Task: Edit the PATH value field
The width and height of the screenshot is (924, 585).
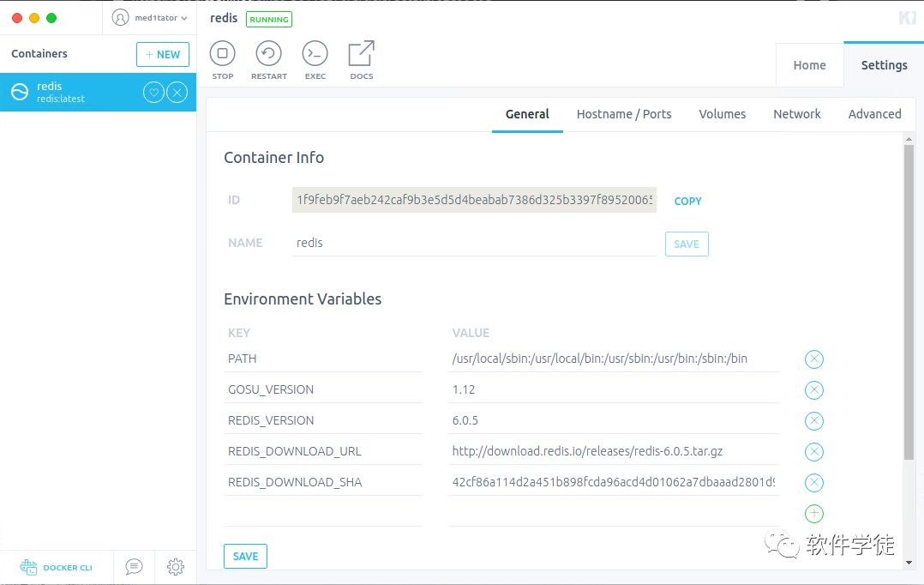Action: click(x=613, y=359)
